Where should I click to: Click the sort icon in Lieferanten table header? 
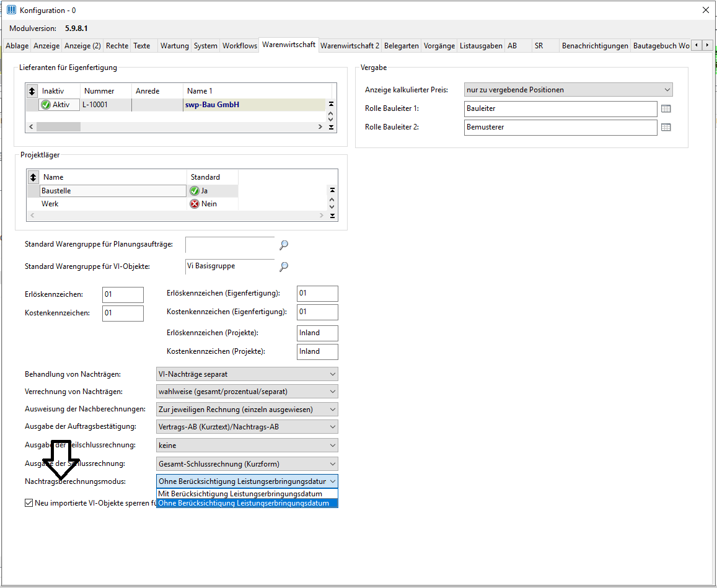(x=32, y=91)
